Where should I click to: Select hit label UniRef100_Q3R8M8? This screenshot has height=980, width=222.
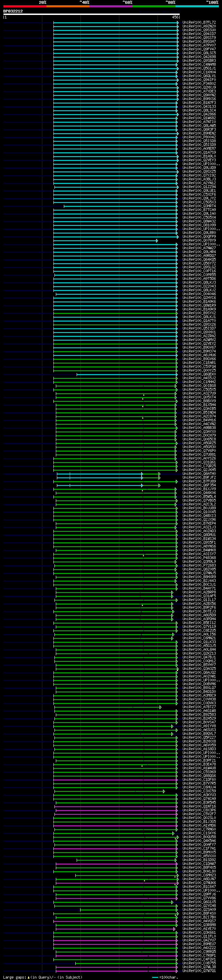[x=199, y=925]
